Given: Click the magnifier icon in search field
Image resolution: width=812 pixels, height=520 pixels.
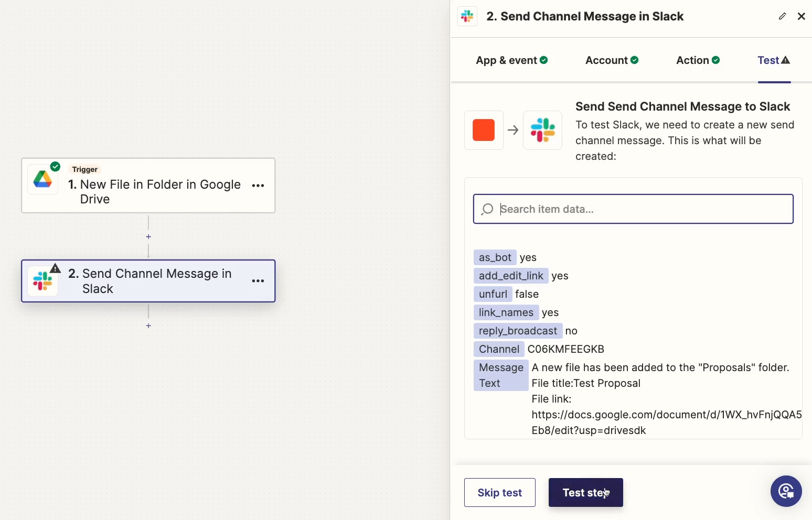Looking at the screenshot, I should coord(487,209).
